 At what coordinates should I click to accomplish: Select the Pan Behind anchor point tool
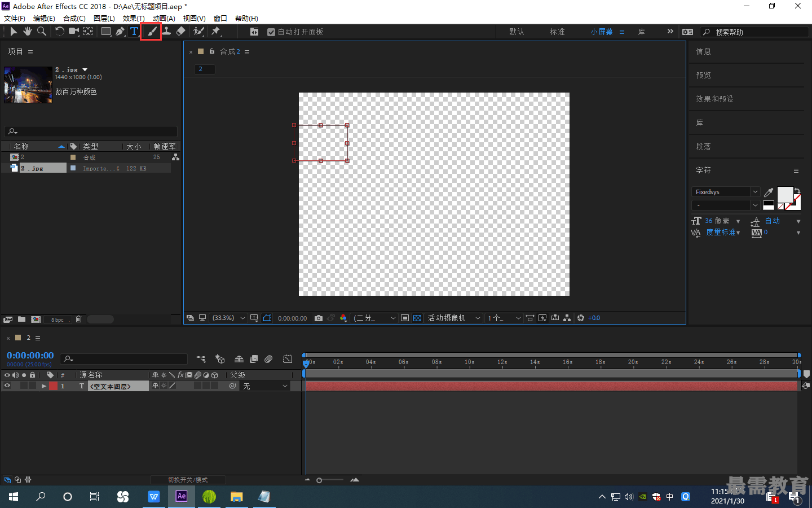(89, 32)
